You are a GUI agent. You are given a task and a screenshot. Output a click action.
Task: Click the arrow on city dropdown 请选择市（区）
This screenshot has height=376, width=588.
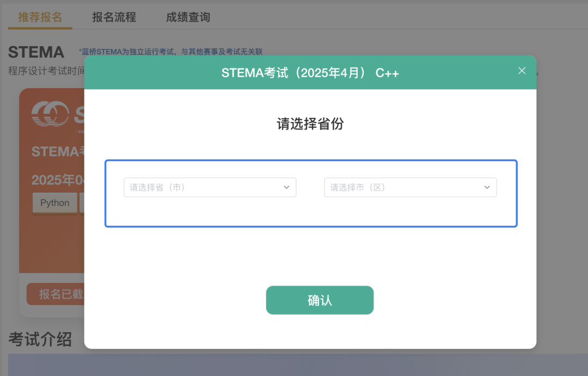pos(487,187)
